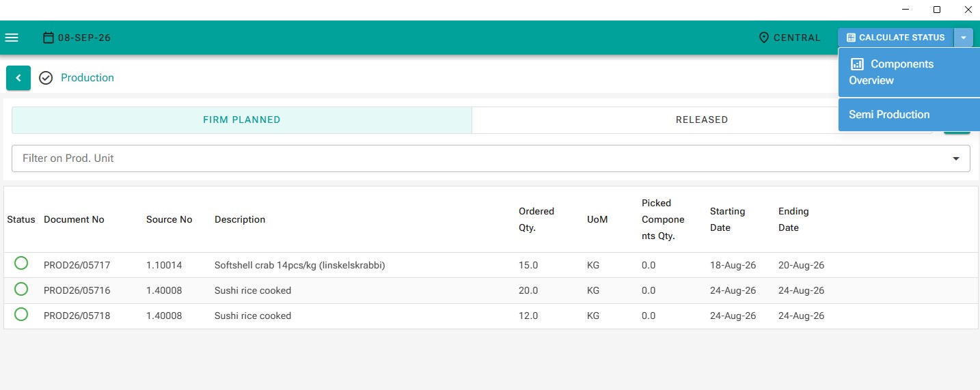Click the Starting Date column header
This screenshot has height=390, width=980.
pos(728,219)
